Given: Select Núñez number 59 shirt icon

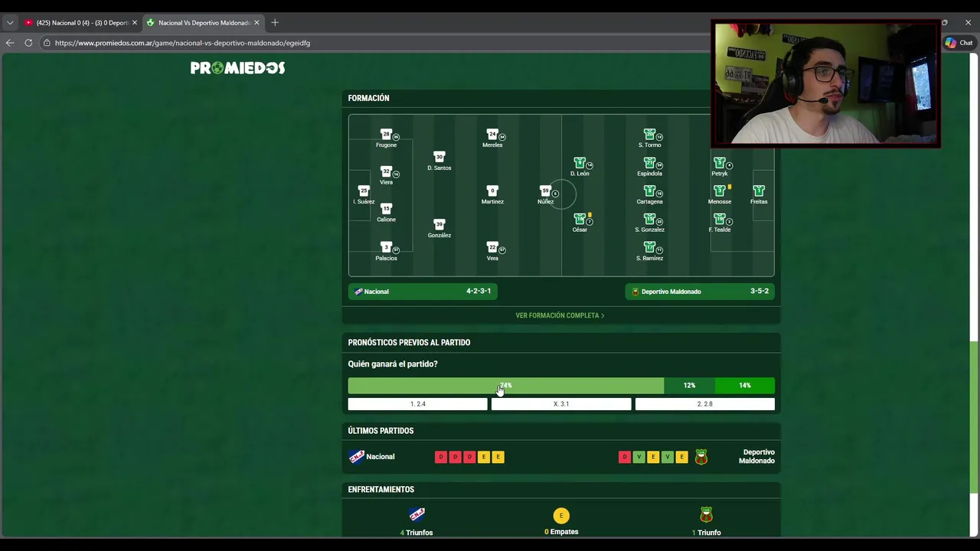Looking at the screenshot, I should click(x=545, y=191).
